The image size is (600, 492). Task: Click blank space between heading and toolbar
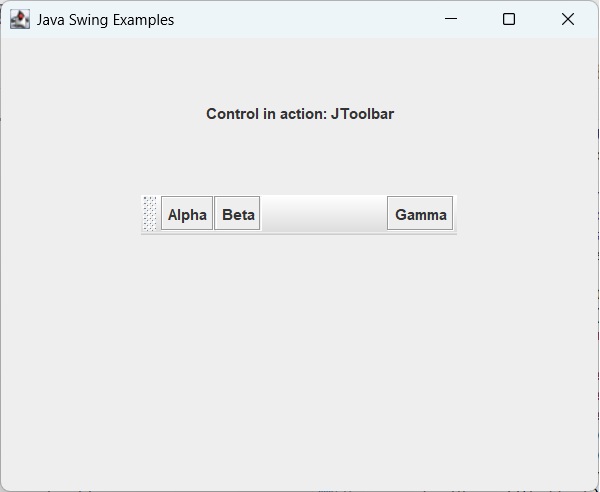[300, 157]
